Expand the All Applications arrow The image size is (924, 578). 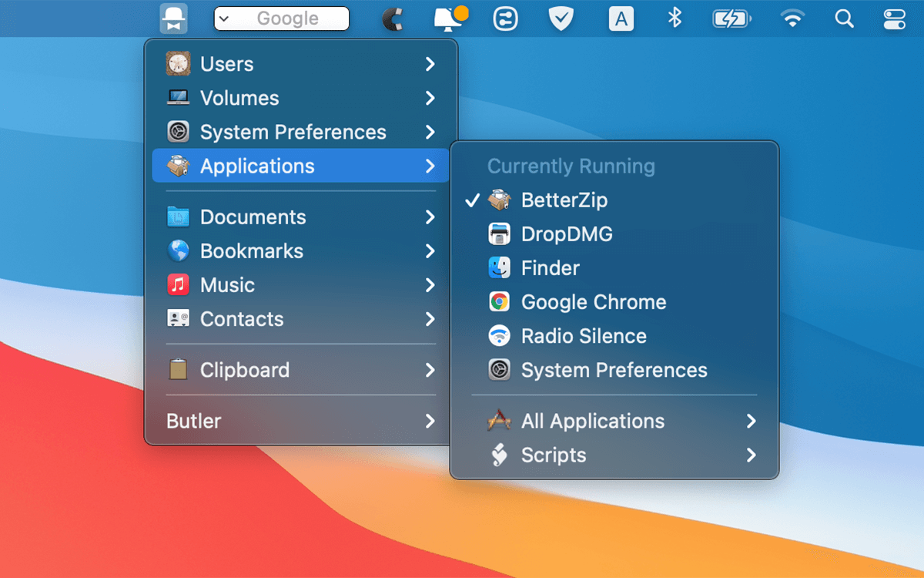pos(751,421)
